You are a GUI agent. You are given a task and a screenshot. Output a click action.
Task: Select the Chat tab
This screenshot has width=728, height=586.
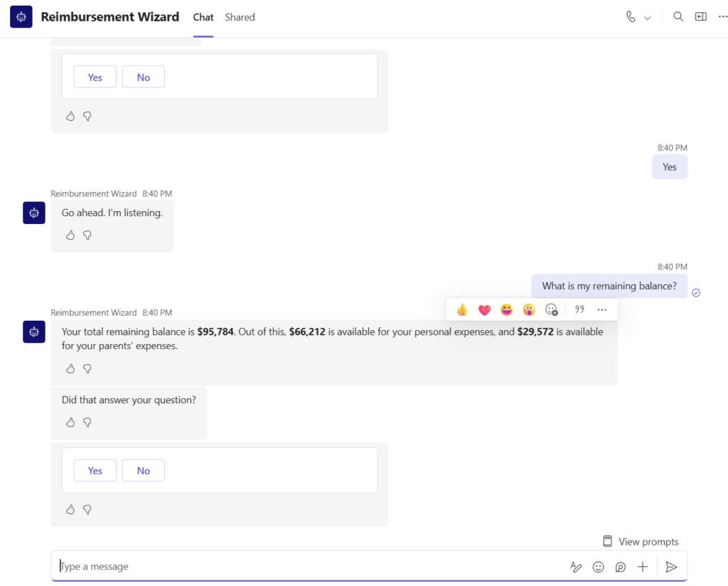coord(203,17)
